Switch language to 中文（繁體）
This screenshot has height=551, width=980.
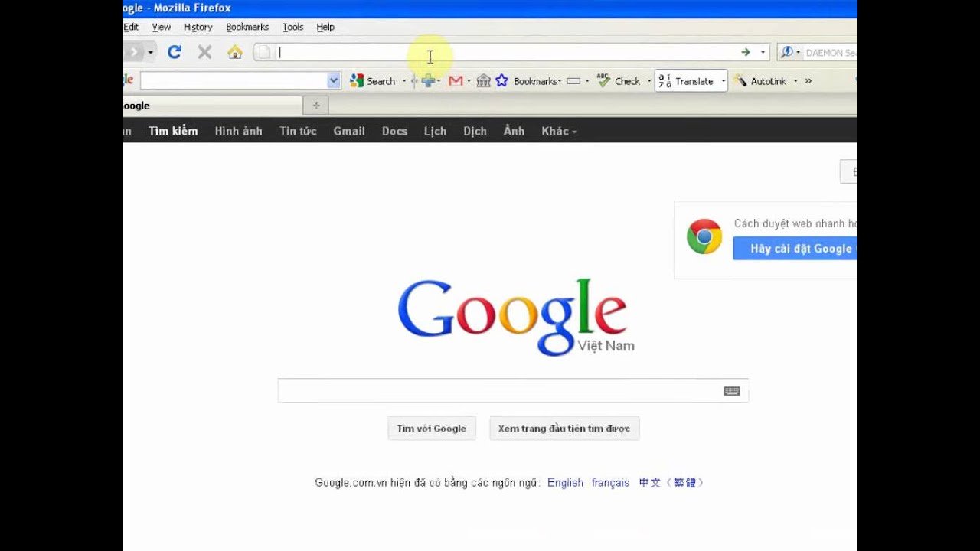point(671,483)
